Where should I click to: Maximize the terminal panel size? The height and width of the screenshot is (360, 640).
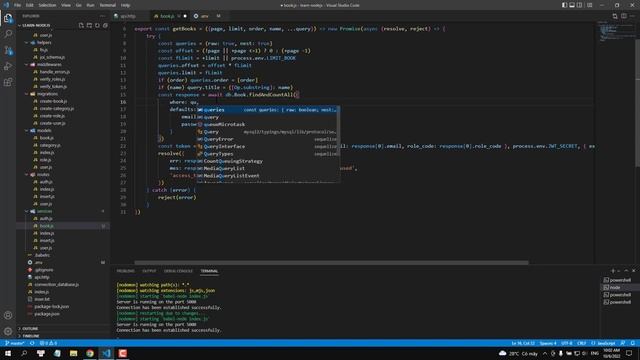click(x=626, y=271)
